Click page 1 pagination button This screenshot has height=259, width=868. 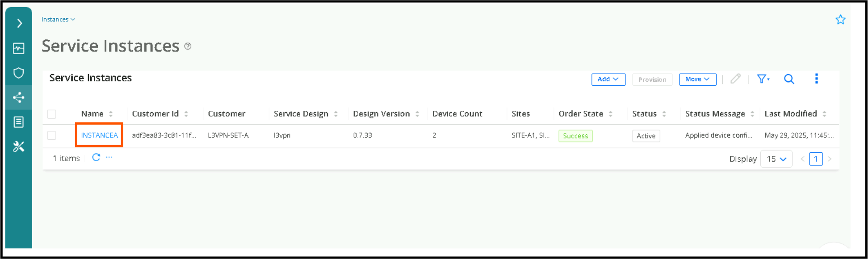pyautogui.click(x=815, y=159)
